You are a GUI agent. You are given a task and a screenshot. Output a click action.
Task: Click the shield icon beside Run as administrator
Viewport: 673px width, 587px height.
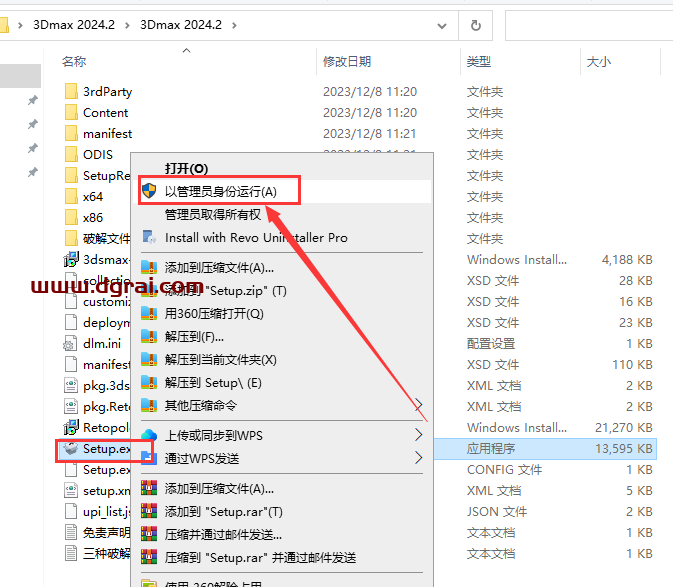[x=149, y=191]
